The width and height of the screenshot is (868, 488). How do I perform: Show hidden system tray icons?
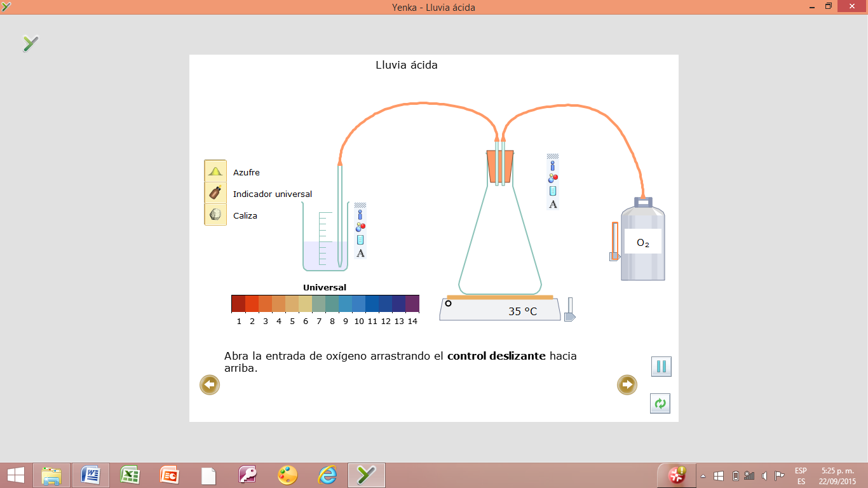pyautogui.click(x=703, y=476)
